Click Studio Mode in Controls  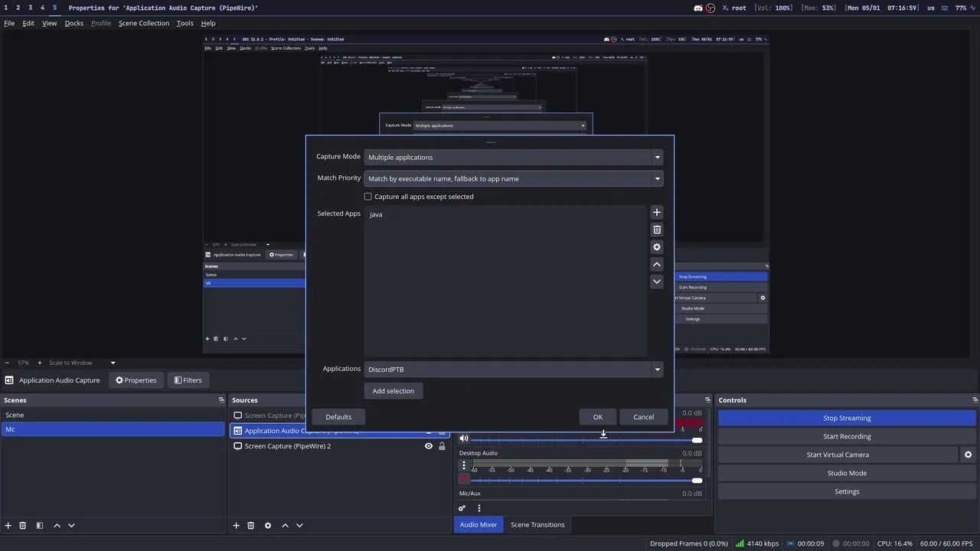pyautogui.click(x=847, y=473)
